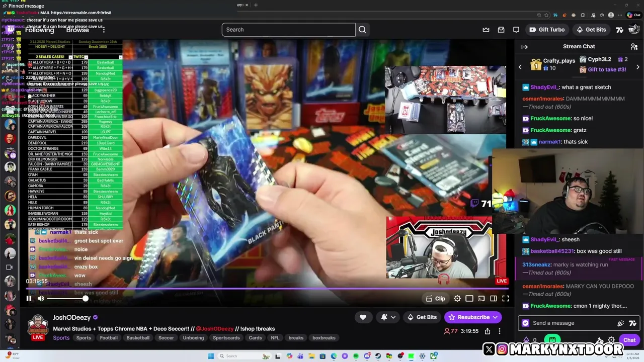644x362 pixels.
Task: Select the Basketball tag
Action: point(138,338)
